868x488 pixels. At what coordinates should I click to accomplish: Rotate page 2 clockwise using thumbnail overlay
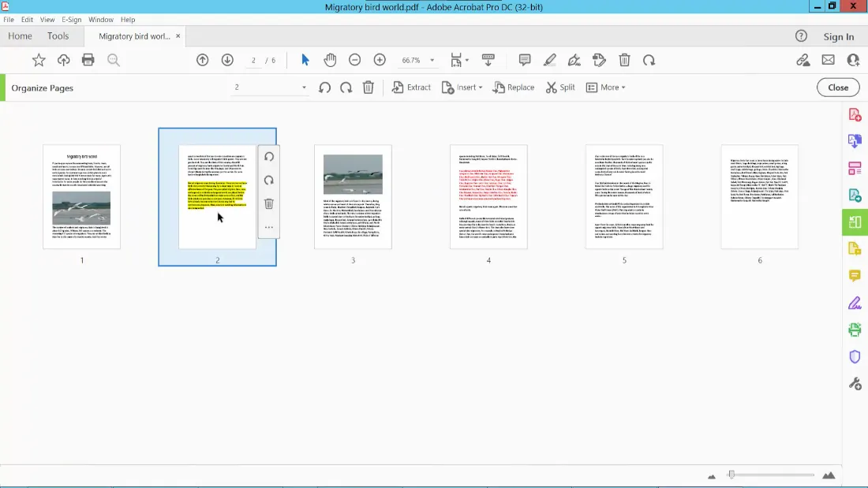point(269,181)
